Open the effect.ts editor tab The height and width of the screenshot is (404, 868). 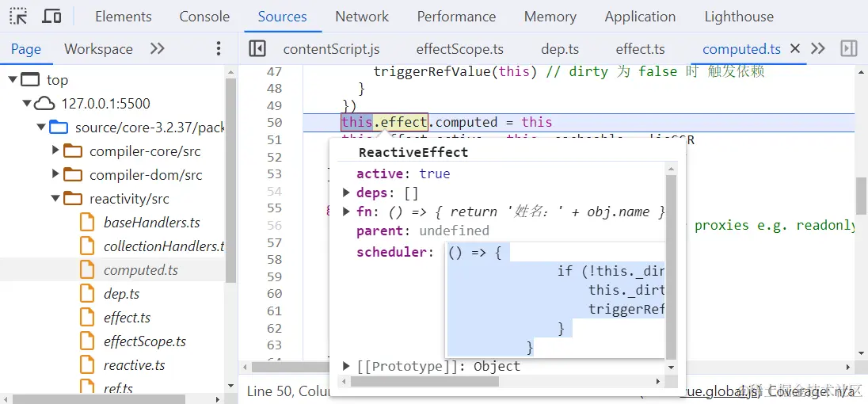pos(640,49)
